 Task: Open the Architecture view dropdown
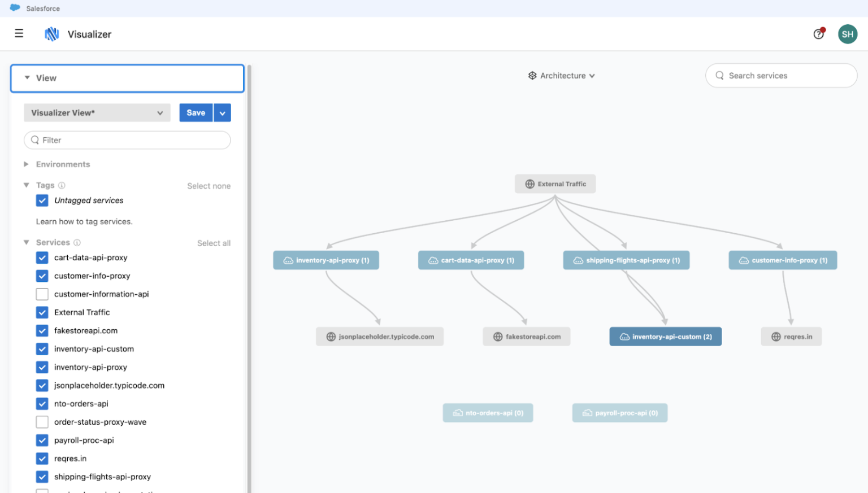coord(562,75)
